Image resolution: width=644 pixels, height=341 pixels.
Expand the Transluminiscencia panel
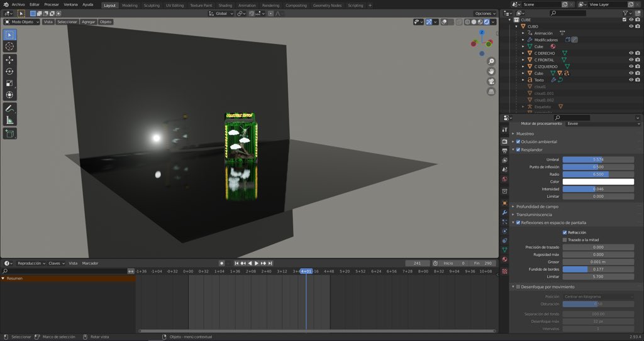(534, 215)
